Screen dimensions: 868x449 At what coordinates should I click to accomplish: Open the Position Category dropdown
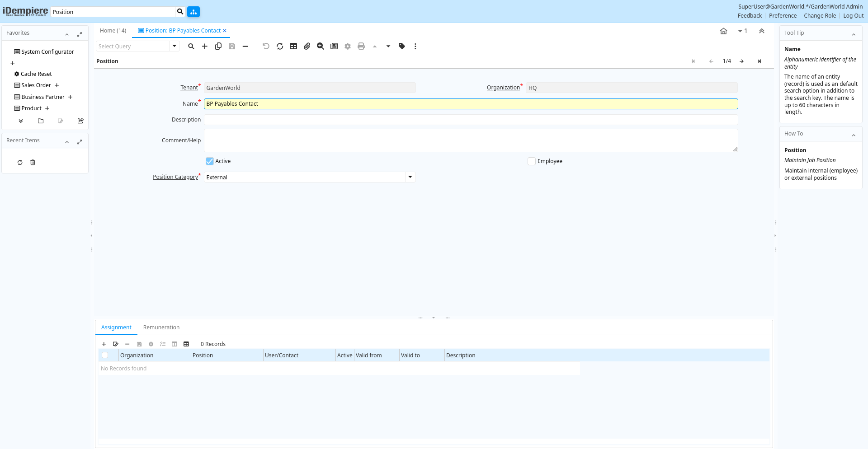tap(410, 177)
